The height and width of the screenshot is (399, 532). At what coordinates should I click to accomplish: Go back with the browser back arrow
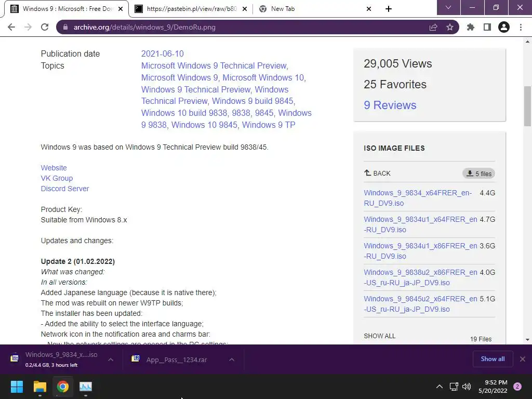click(11, 27)
